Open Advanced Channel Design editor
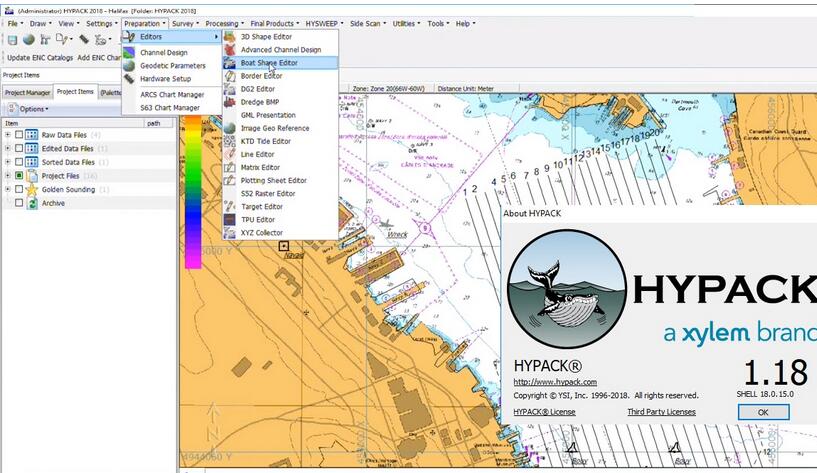The height and width of the screenshot is (473, 817). pyautogui.click(x=281, y=49)
